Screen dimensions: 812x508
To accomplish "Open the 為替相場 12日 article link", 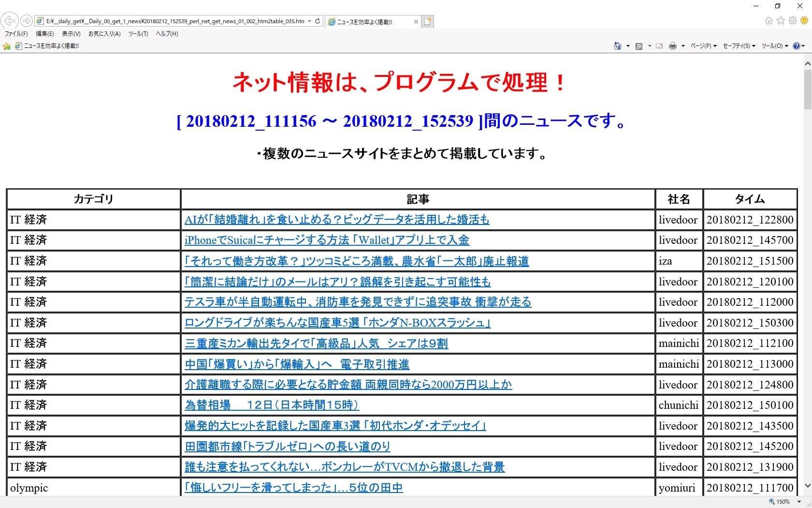I will (x=272, y=405).
